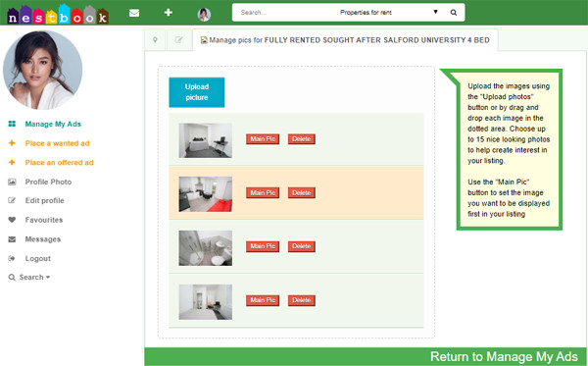Open the edit listing pencil tab

[x=179, y=40]
